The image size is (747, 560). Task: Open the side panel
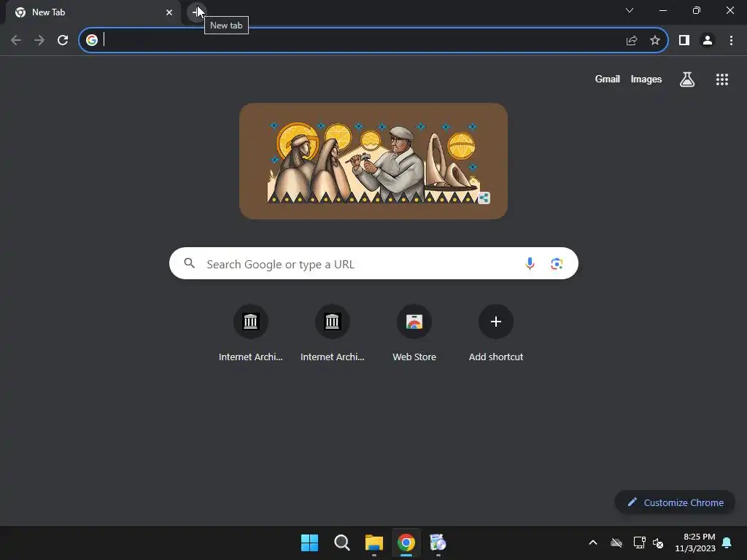(684, 41)
